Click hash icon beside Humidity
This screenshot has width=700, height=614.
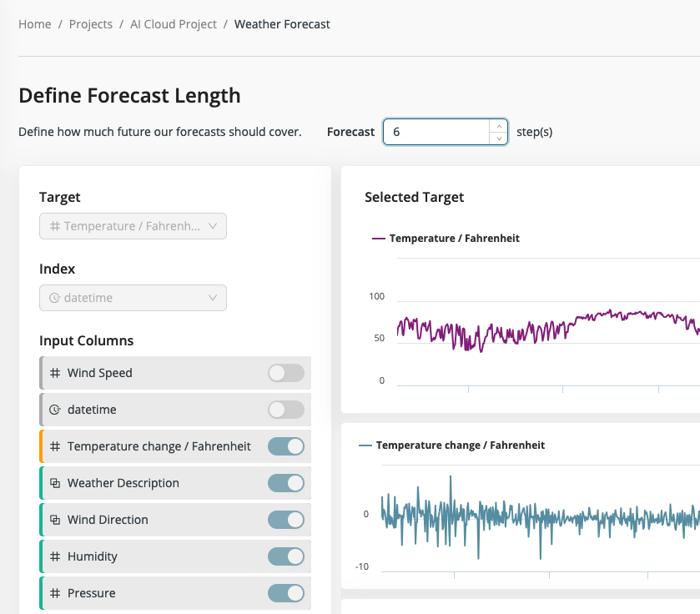pyautogui.click(x=55, y=556)
